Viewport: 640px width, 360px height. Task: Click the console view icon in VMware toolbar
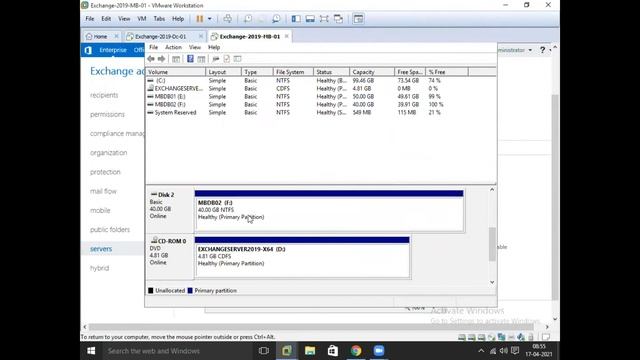[x=358, y=19]
